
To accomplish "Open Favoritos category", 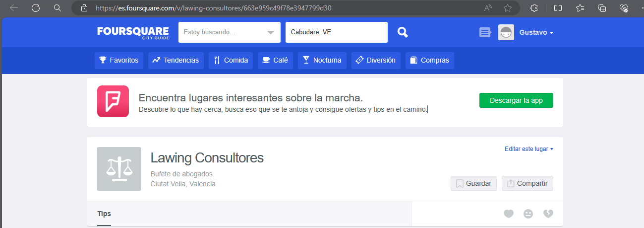I will (x=119, y=60).
